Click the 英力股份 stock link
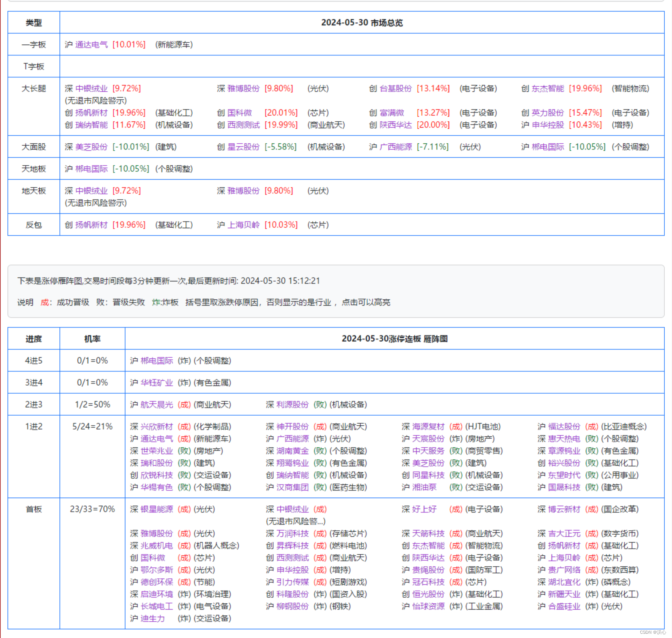 click(x=548, y=113)
